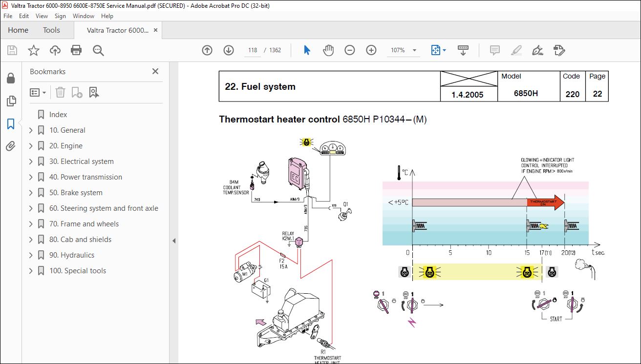Open the Window menu
The image size is (641, 364).
pos(84,16)
